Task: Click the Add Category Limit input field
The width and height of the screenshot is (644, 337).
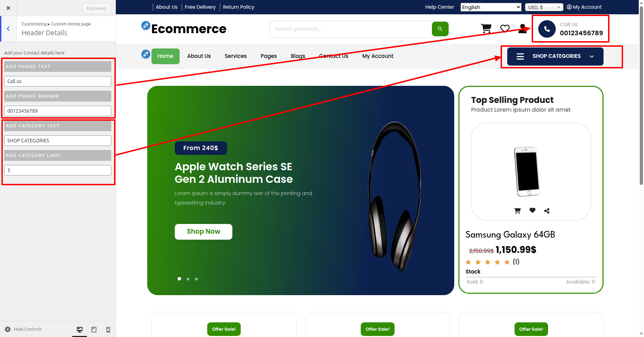Action: [x=58, y=170]
